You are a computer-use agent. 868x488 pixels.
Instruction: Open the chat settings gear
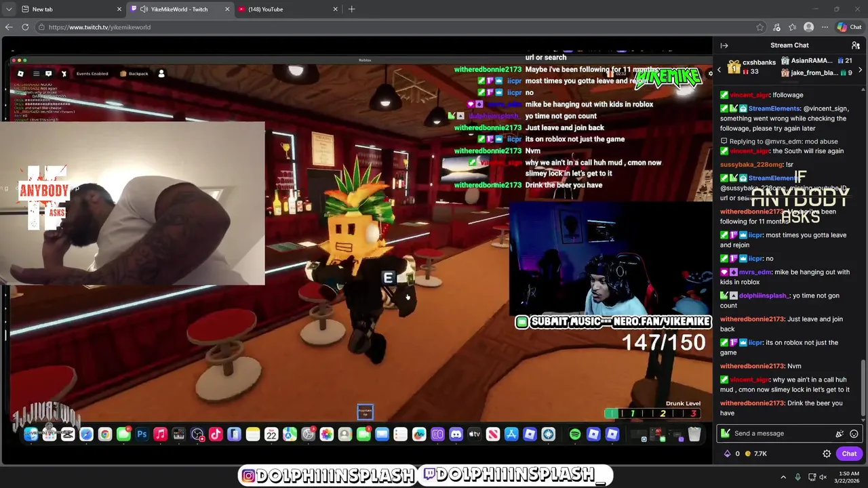pyautogui.click(x=827, y=453)
